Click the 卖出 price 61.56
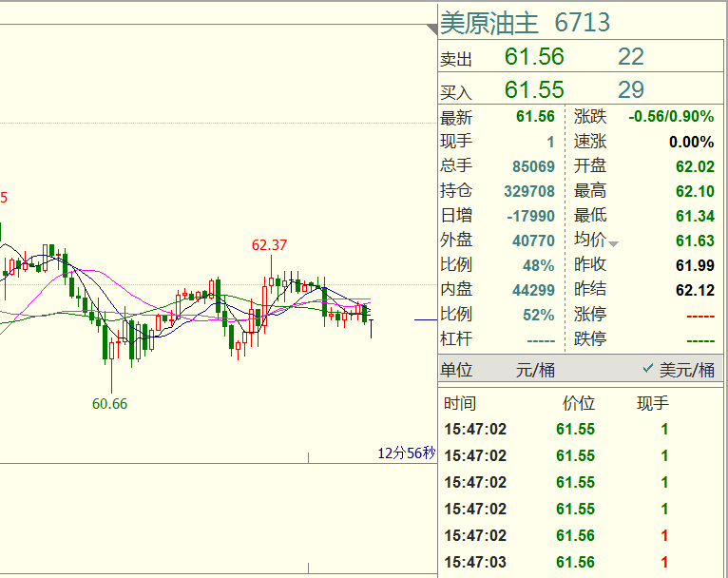This screenshot has height=578, width=728. 534,57
